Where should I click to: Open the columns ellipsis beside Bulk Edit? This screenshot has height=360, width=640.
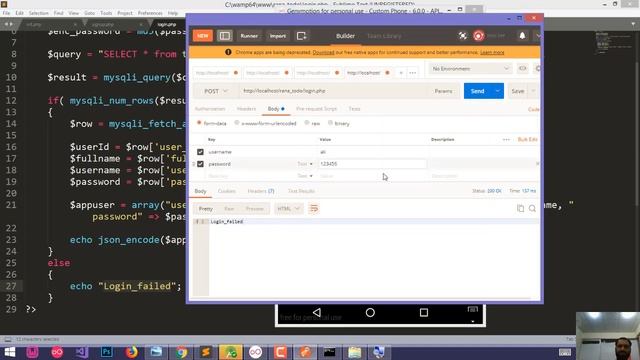pos(506,140)
